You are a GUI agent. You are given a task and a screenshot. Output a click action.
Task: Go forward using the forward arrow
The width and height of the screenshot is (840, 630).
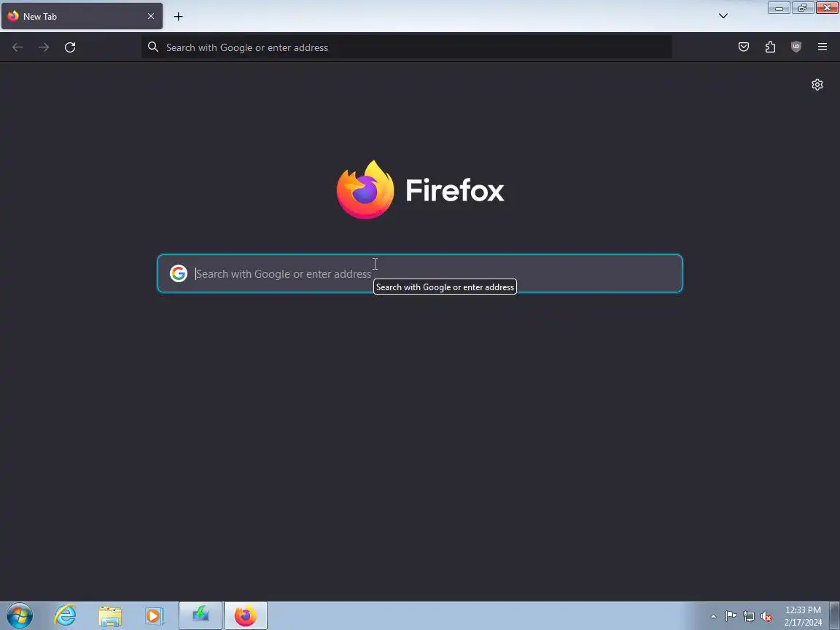44,47
